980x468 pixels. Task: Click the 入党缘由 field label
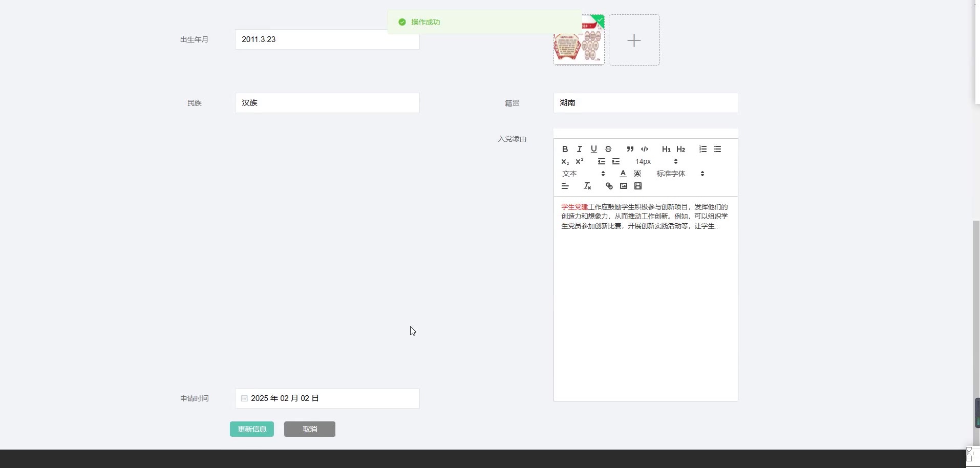(x=512, y=139)
